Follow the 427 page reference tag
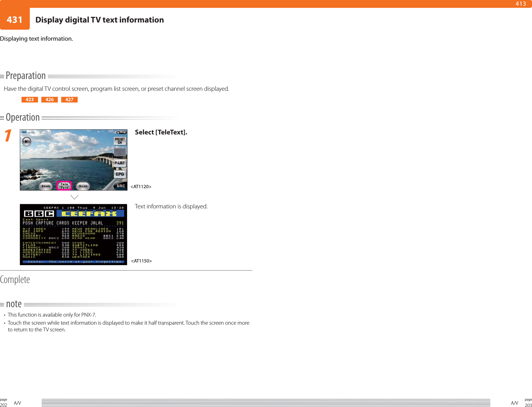Screen dimensions: 532x407 [x=69, y=99]
